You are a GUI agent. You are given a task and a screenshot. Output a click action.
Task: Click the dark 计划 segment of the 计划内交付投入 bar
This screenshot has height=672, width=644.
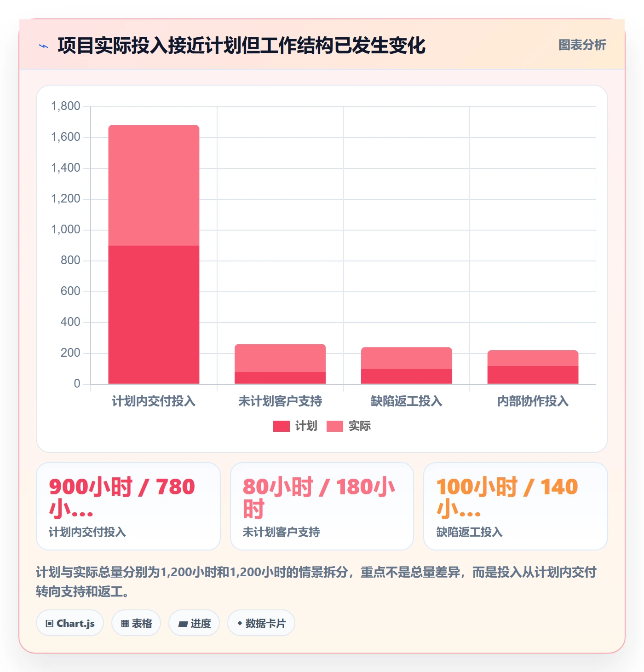click(154, 315)
